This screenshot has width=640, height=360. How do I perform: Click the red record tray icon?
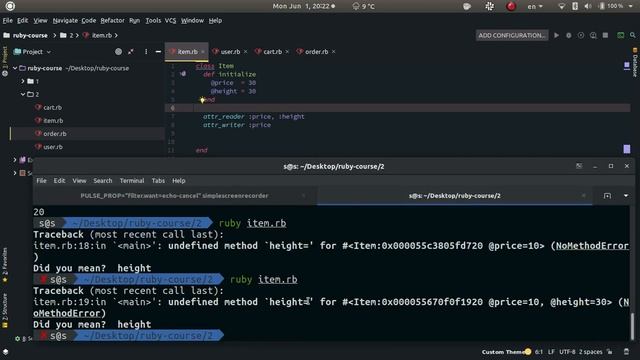click(511, 6)
